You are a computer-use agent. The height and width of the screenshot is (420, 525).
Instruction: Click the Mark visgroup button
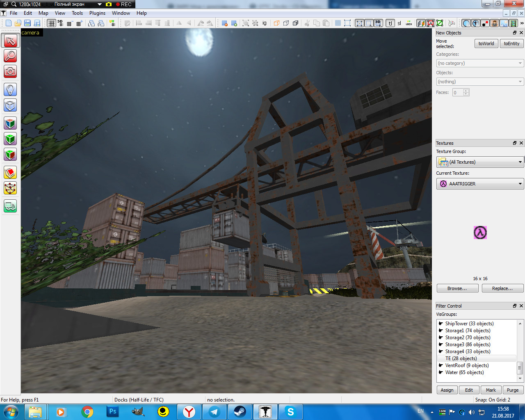pos(491,390)
